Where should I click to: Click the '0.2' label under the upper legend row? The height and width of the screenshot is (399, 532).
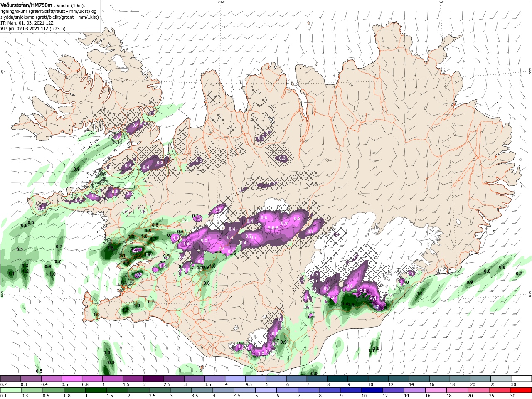[3, 384]
